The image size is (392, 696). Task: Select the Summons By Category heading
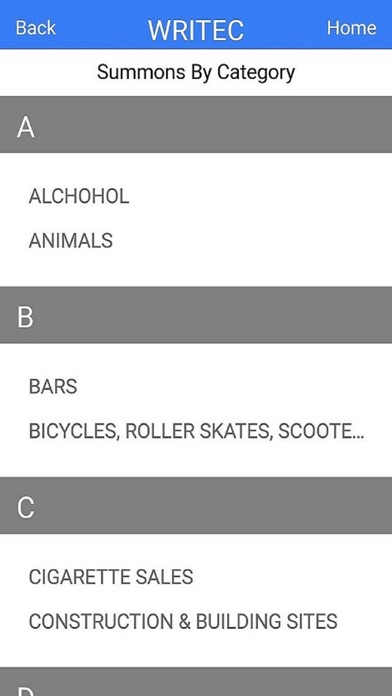(x=196, y=72)
